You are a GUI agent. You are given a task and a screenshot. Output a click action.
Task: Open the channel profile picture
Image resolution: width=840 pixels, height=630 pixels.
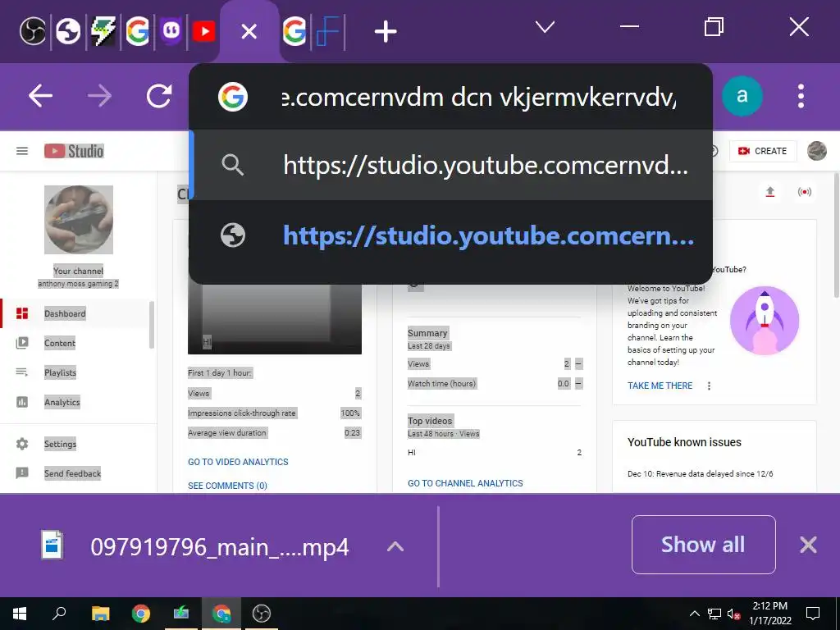pyautogui.click(x=79, y=220)
